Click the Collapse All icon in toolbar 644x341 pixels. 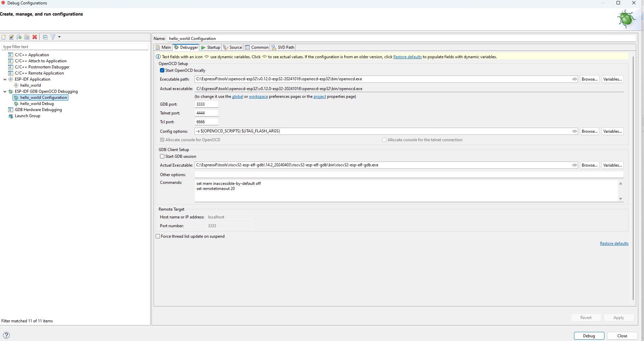pyautogui.click(x=45, y=37)
